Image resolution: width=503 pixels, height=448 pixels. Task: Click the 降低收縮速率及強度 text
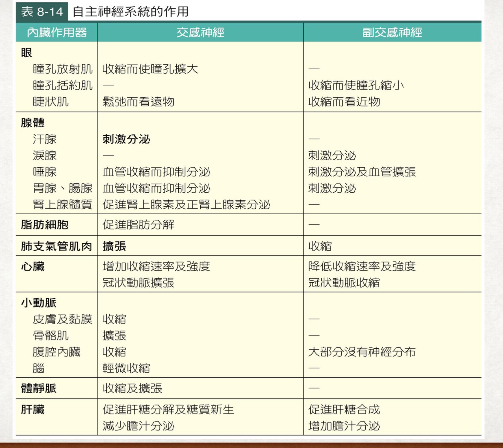(x=362, y=266)
